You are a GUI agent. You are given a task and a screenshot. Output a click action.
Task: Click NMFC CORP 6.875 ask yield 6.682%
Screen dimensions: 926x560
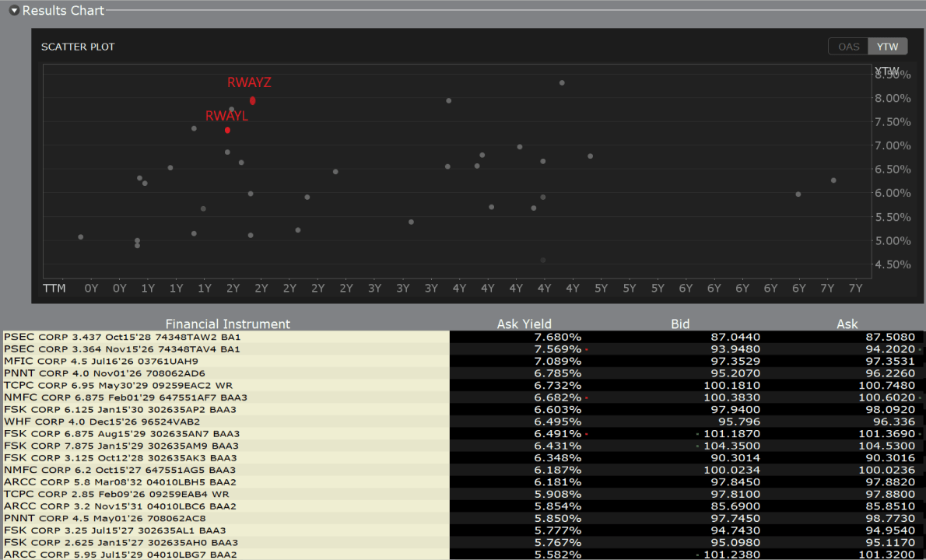click(x=557, y=397)
